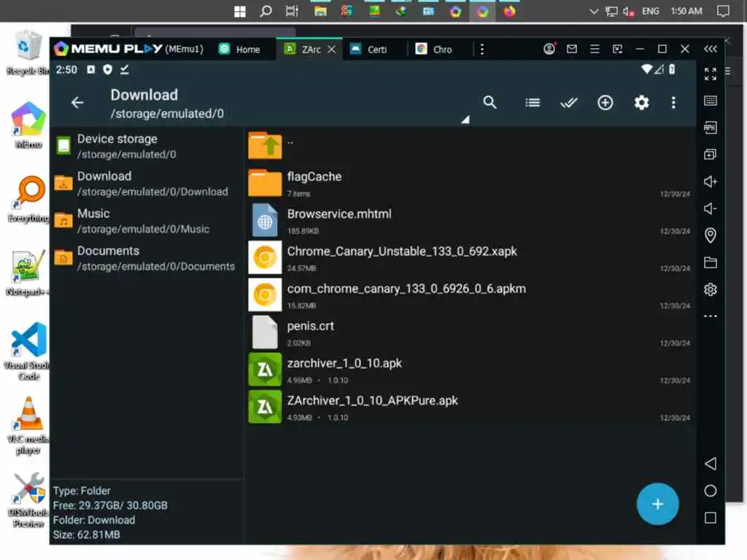
Task: Open MEmu sidebar settings gear
Action: coord(710,289)
